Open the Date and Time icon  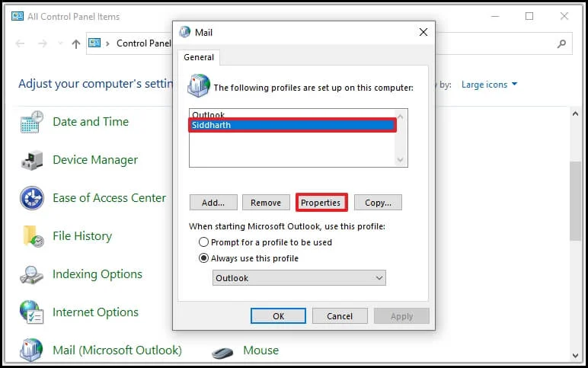pos(32,122)
